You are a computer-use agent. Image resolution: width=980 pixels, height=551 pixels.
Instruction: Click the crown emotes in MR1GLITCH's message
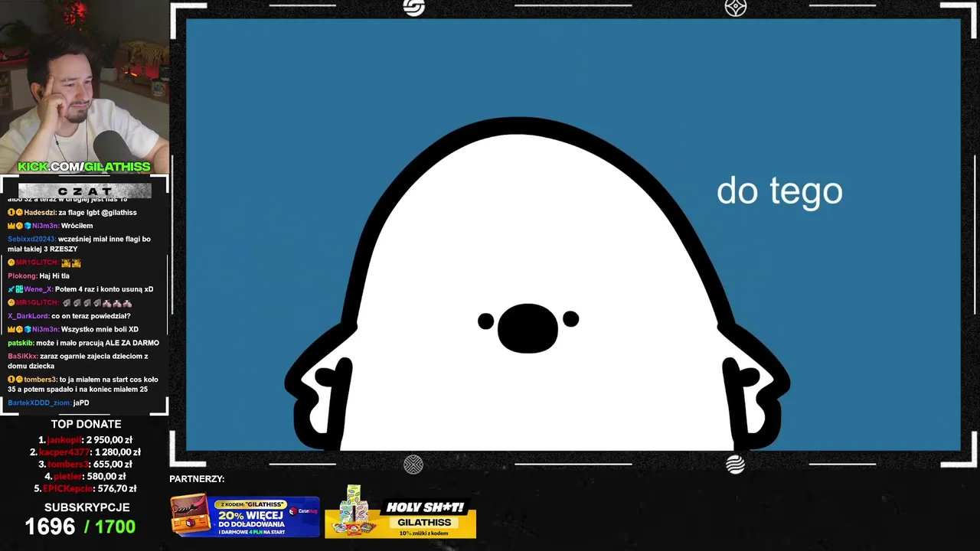click(x=71, y=262)
